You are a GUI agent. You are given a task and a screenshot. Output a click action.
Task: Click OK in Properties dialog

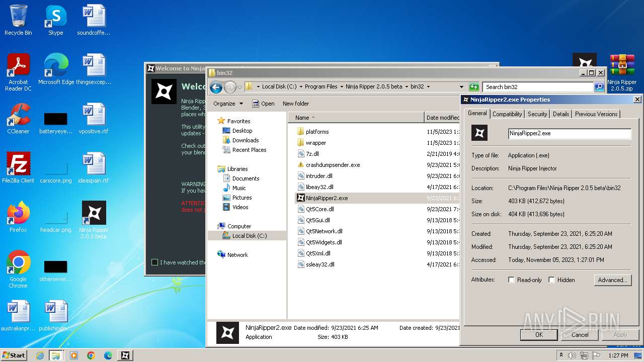(539, 334)
